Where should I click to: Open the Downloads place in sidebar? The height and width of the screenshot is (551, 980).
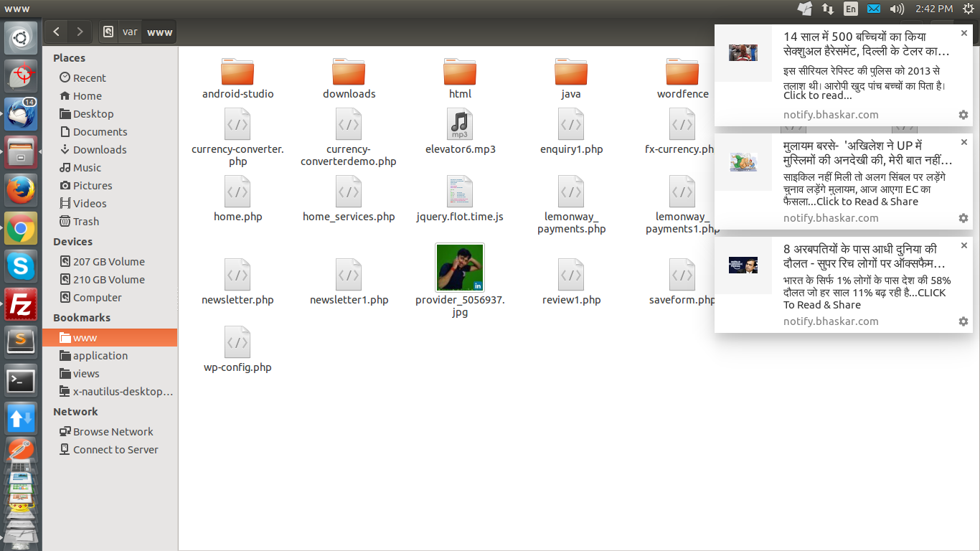pos(100,150)
